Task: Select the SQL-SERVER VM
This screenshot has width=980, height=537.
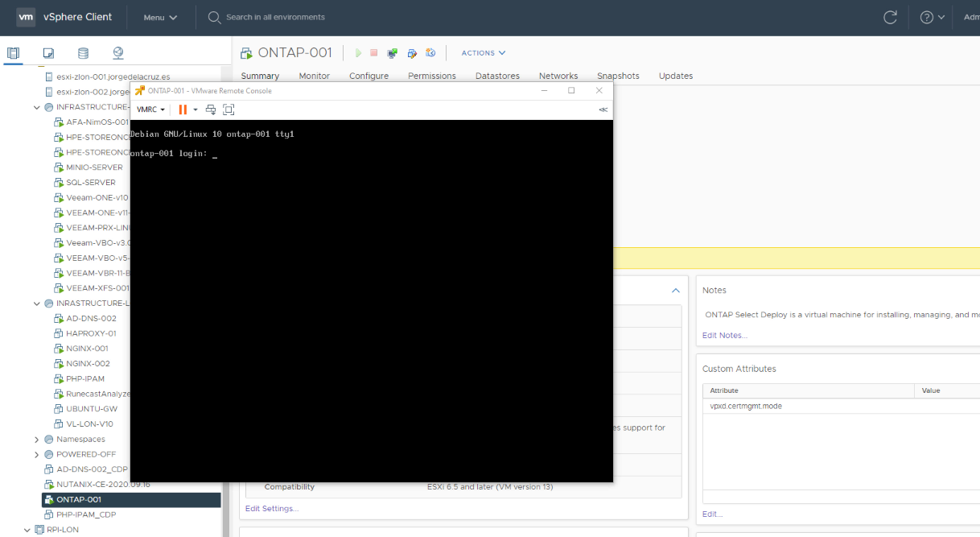Action: tap(91, 183)
